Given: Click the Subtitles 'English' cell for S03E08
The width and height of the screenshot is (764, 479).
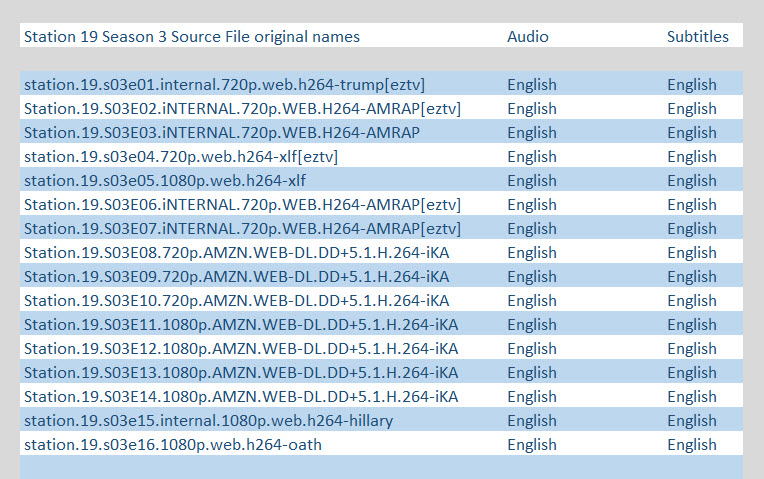Looking at the screenshot, I should (x=692, y=252).
